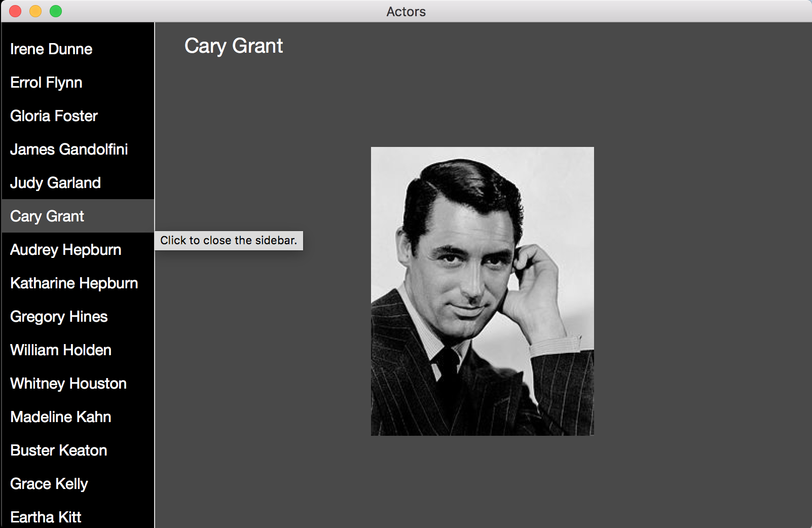This screenshot has height=528, width=812.
Task: Click Eartha Kitt at the list bottom
Action: 46,517
